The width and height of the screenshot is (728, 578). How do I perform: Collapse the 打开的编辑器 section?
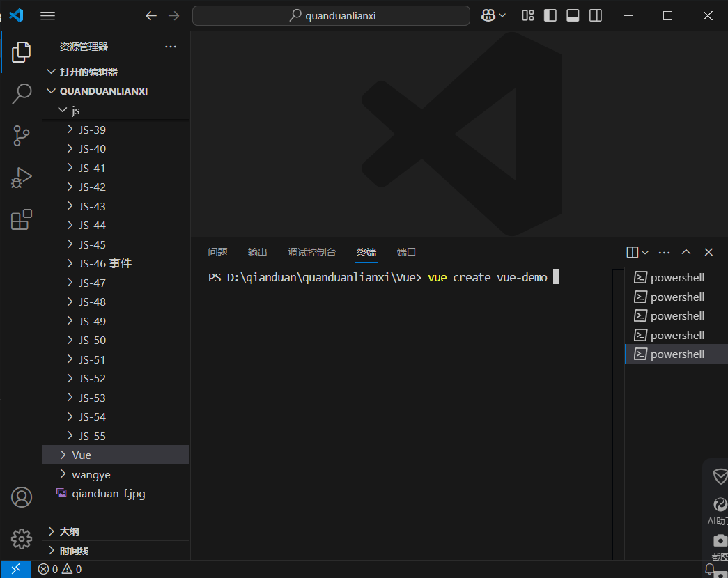(116, 72)
